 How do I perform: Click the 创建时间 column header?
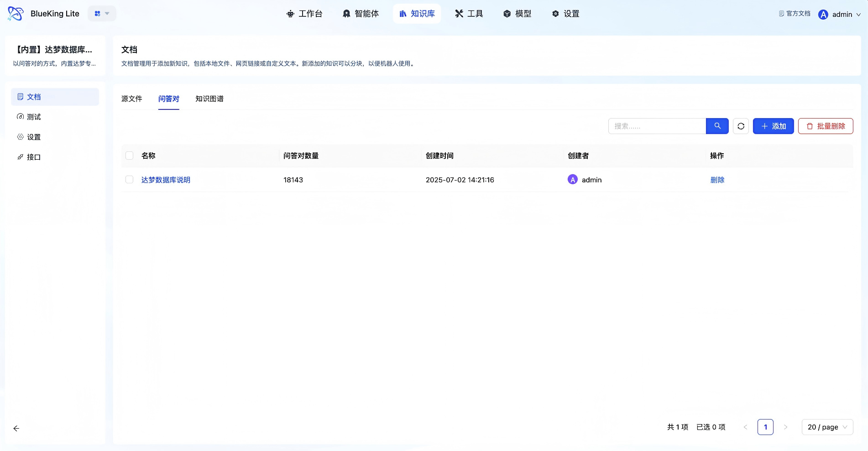tap(440, 156)
